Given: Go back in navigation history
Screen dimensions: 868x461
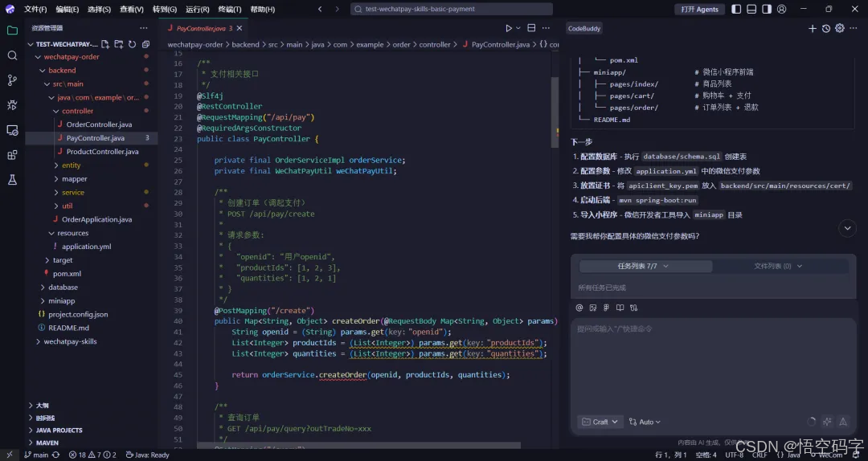Looking at the screenshot, I should [x=320, y=9].
